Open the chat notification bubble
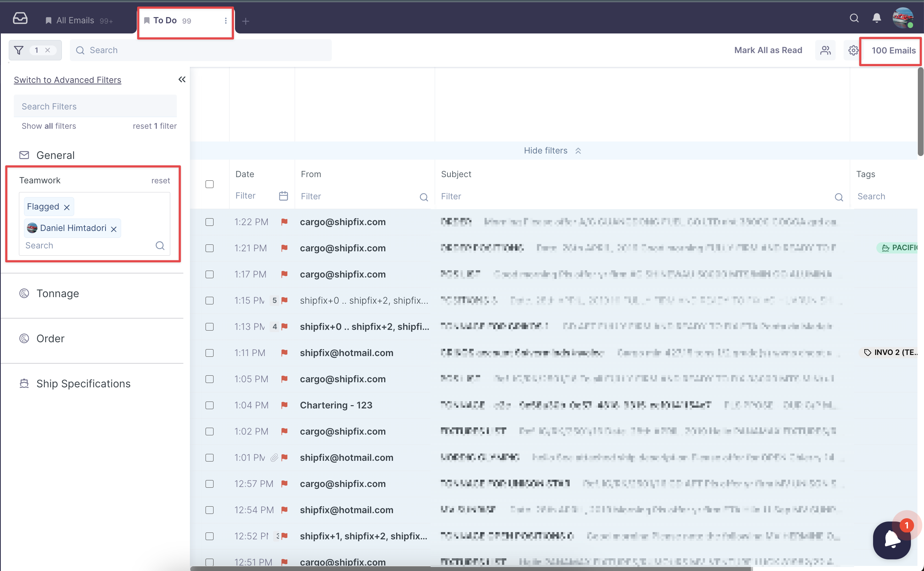The height and width of the screenshot is (571, 924). (892, 540)
